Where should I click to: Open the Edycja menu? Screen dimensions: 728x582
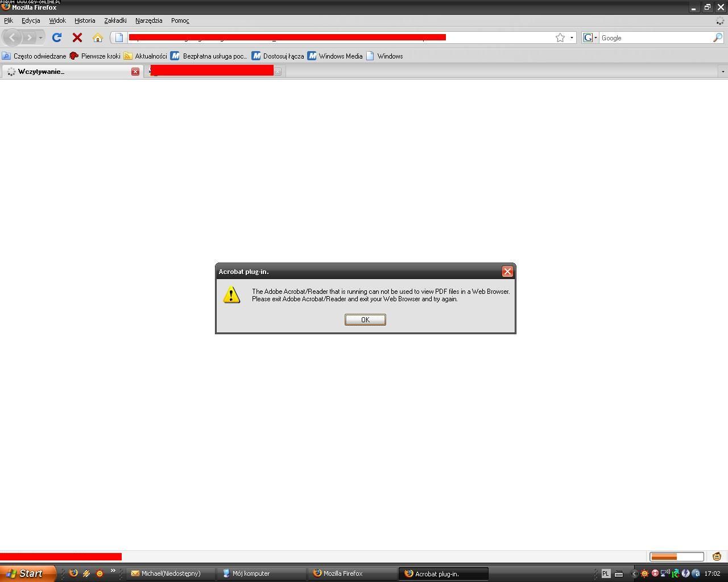(x=31, y=20)
